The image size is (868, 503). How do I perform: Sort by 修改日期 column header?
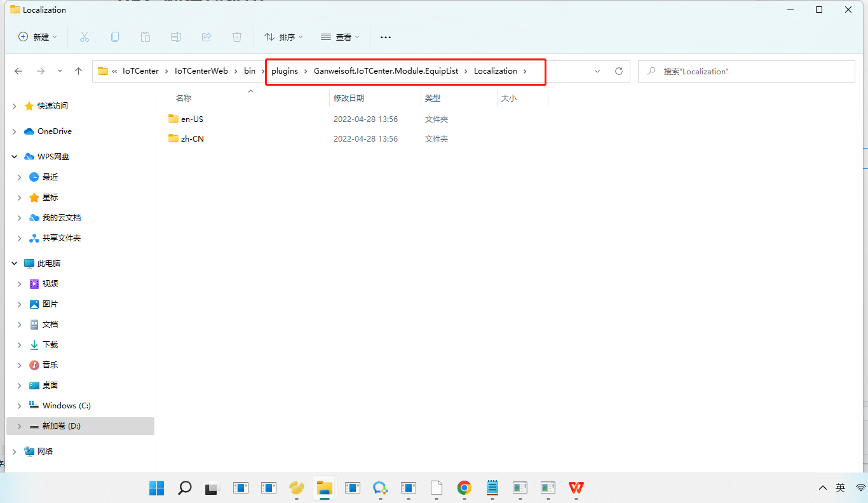349,98
